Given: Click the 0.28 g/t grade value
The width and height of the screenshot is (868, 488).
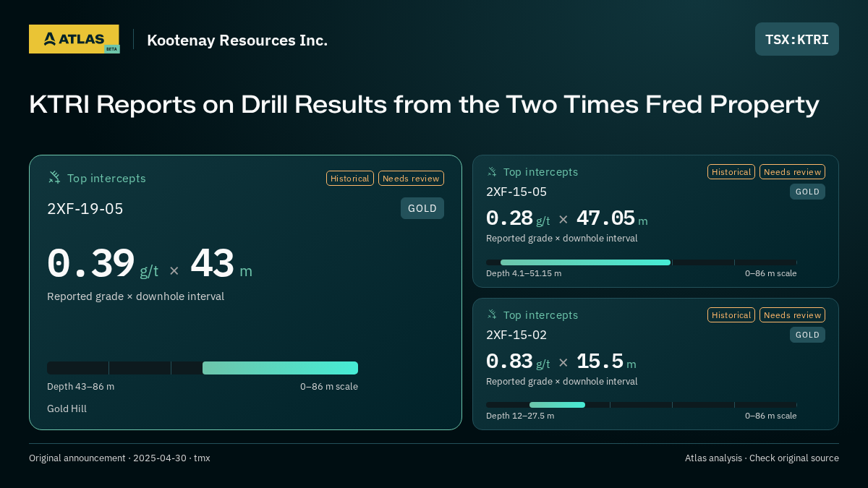Looking at the screenshot, I should pos(518,218).
